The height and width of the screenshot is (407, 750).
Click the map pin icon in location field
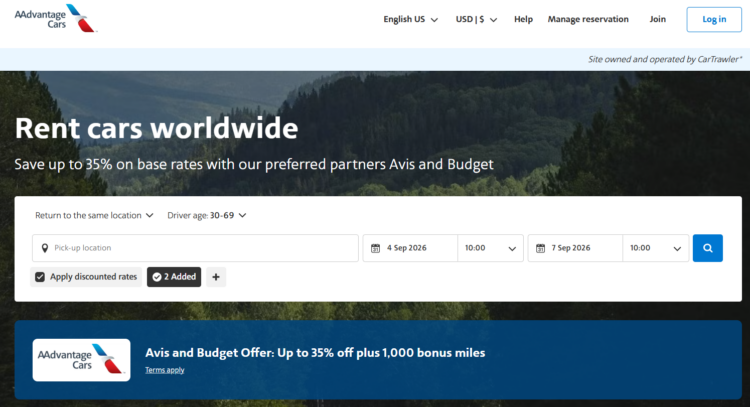44,248
